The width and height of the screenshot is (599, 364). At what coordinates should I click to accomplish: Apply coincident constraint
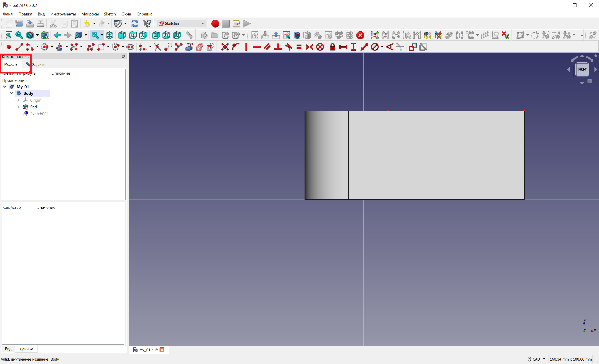coord(225,47)
